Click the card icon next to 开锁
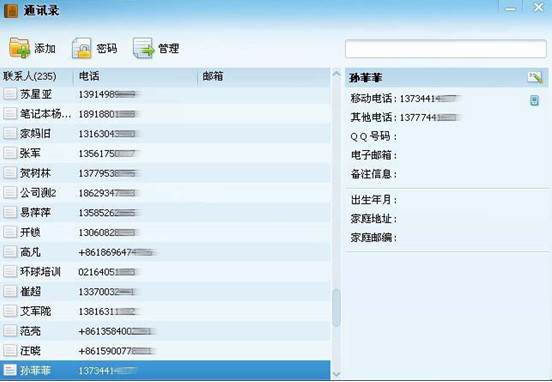The width and height of the screenshot is (552, 382). pyautogui.click(x=10, y=232)
